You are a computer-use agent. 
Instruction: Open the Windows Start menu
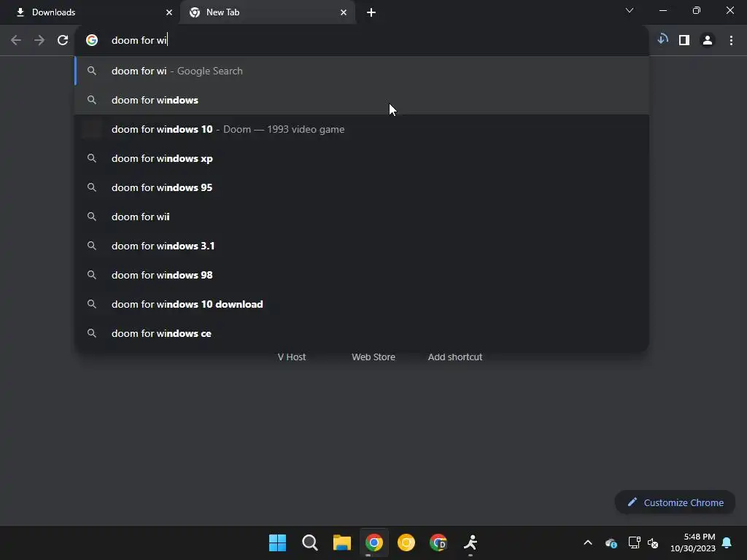click(x=277, y=542)
